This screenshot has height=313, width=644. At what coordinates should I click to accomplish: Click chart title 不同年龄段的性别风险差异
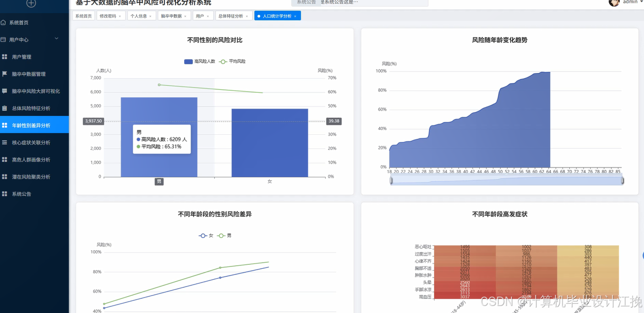(x=215, y=214)
